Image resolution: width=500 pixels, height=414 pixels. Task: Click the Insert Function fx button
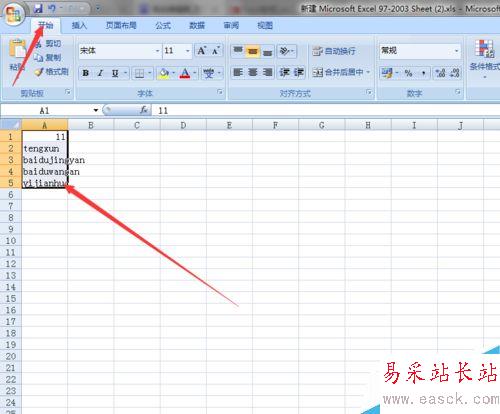[x=144, y=110]
